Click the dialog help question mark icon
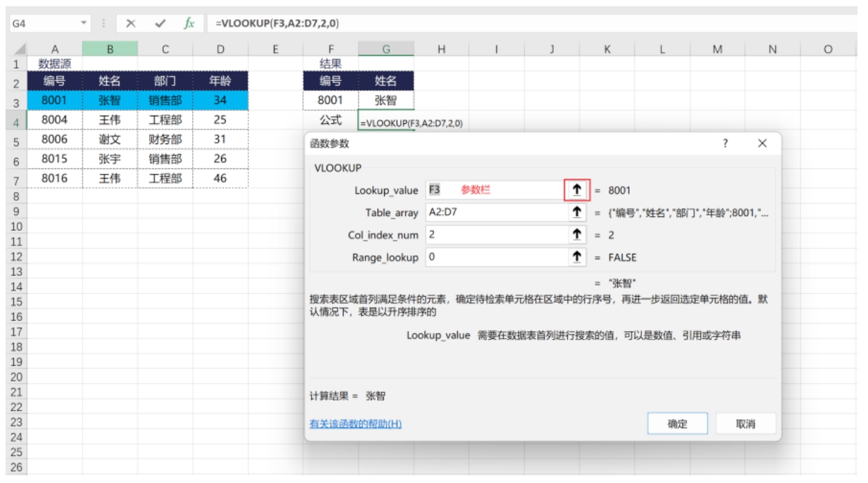The image size is (868, 483). (x=725, y=143)
